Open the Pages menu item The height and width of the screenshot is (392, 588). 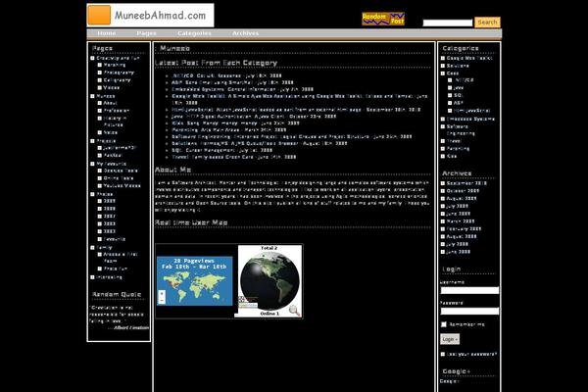click(146, 33)
